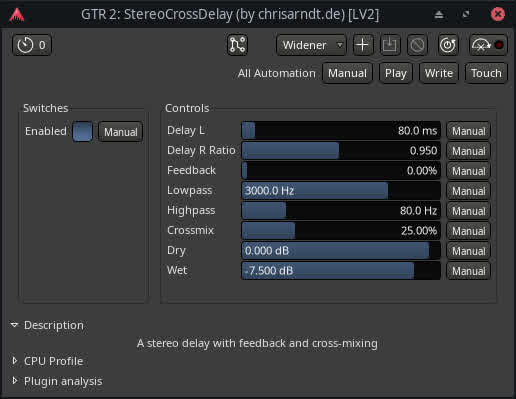Open Delay L automation Manual dropdown
This screenshot has height=399, width=516.
click(469, 131)
